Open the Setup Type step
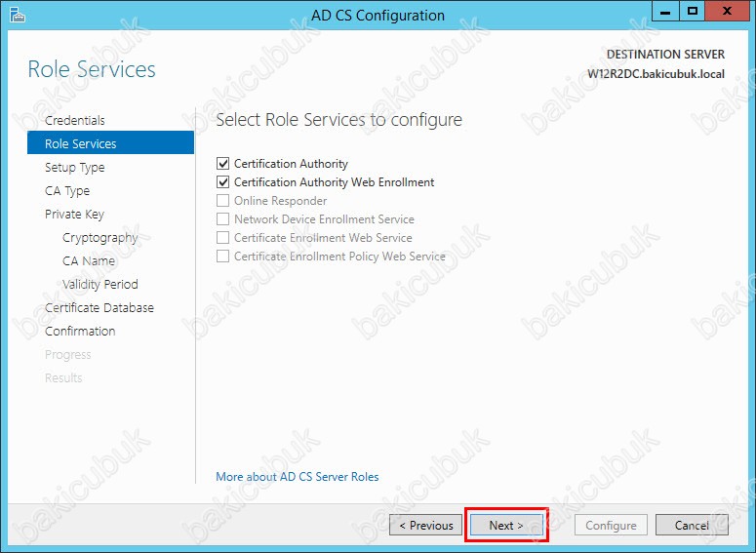 pos(75,168)
